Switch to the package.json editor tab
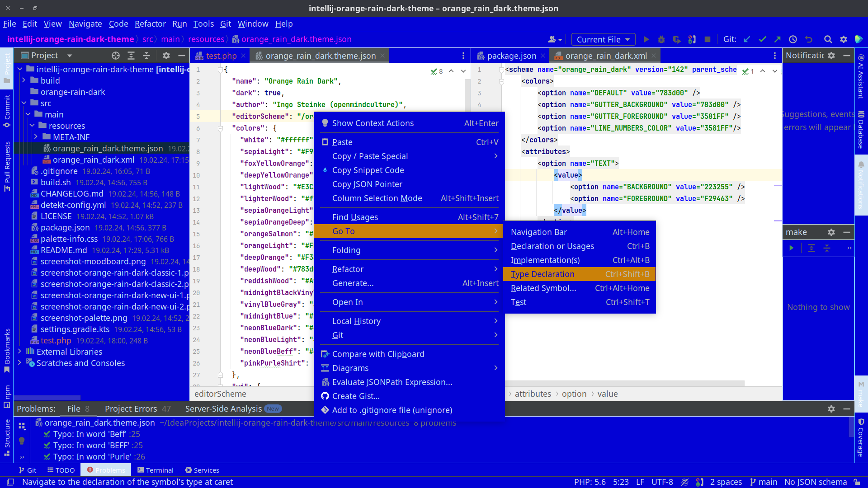This screenshot has height=488, width=868. coord(511,56)
